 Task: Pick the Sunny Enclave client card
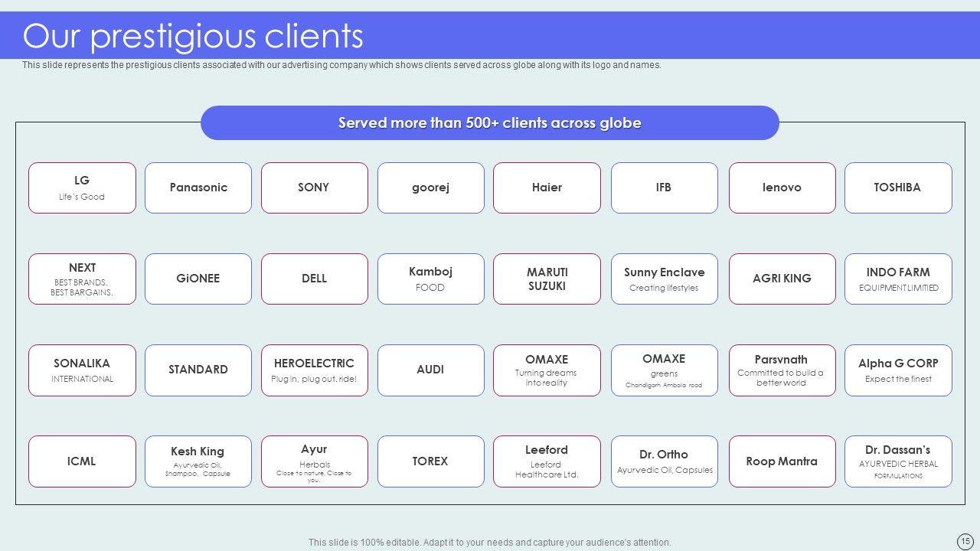tap(665, 279)
